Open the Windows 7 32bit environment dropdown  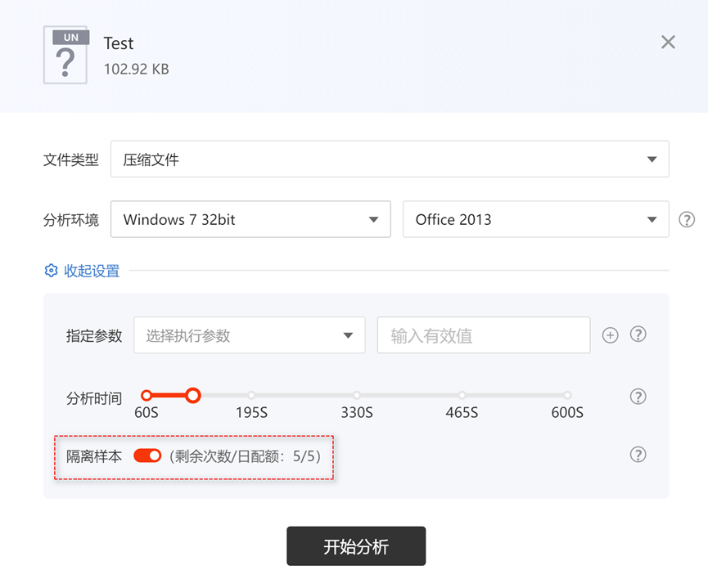(x=250, y=219)
